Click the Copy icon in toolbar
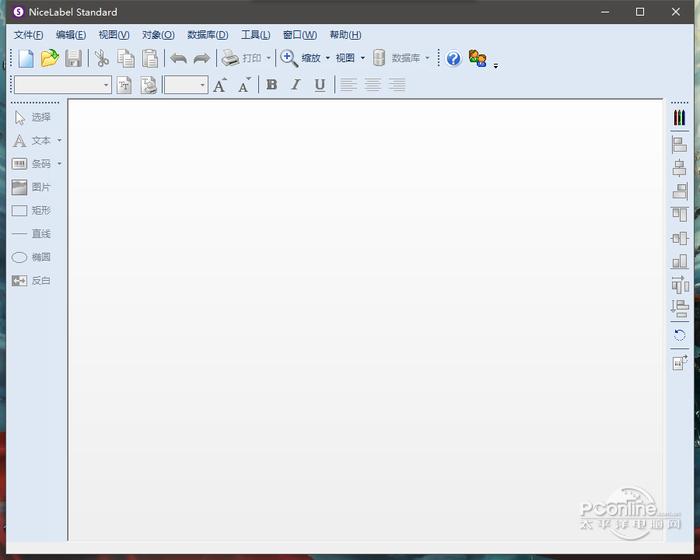Viewport: 700px width, 560px height. coord(126,59)
